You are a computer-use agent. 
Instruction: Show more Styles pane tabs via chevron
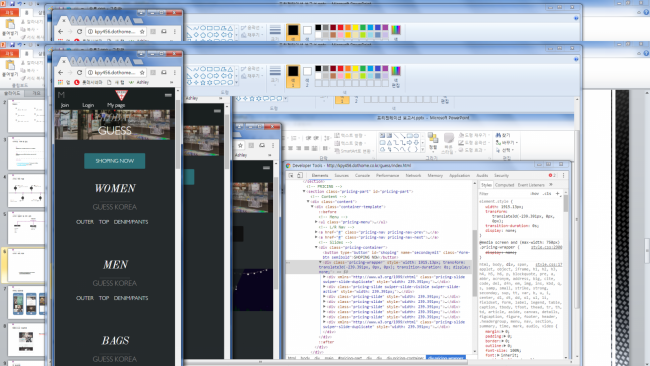tap(551, 185)
